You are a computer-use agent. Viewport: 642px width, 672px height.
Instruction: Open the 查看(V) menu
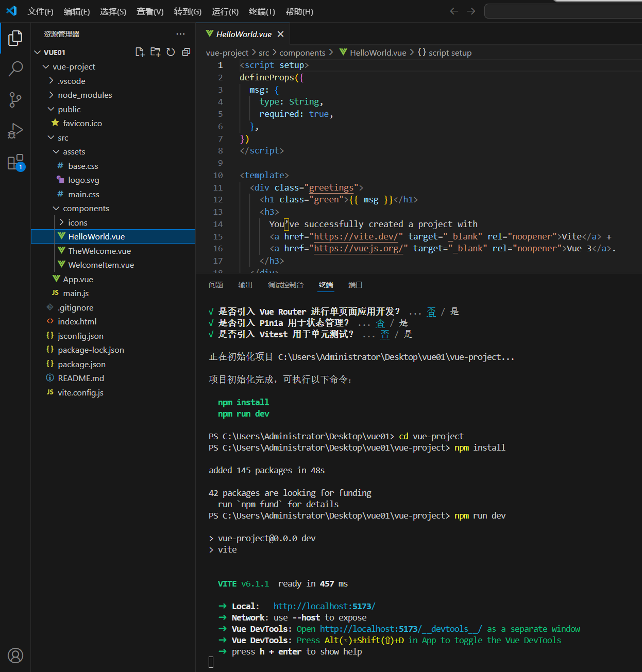click(x=150, y=11)
